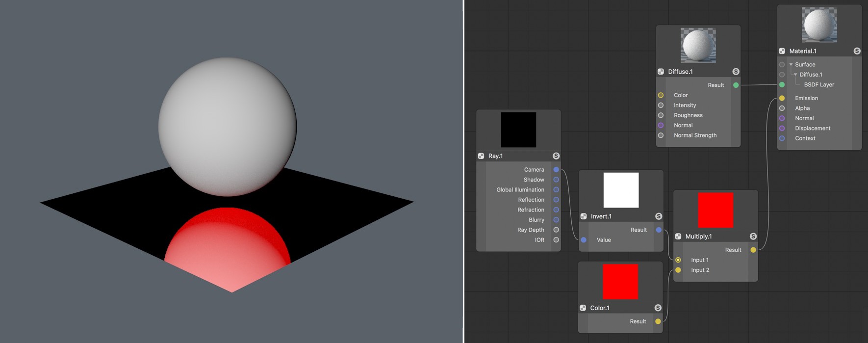This screenshot has height=343, width=868.
Task: Click the solo S icon on Material.1 node
Action: pos(857,51)
